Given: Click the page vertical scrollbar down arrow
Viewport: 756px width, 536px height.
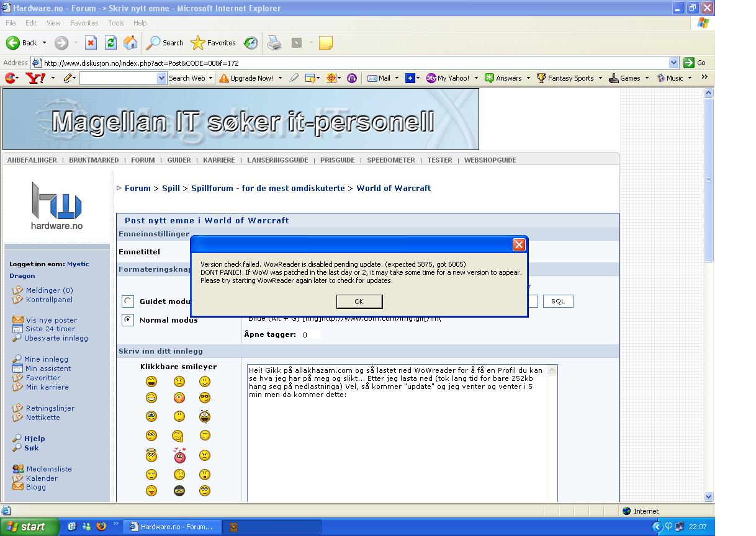Looking at the screenshot, I should pos(709,497).
